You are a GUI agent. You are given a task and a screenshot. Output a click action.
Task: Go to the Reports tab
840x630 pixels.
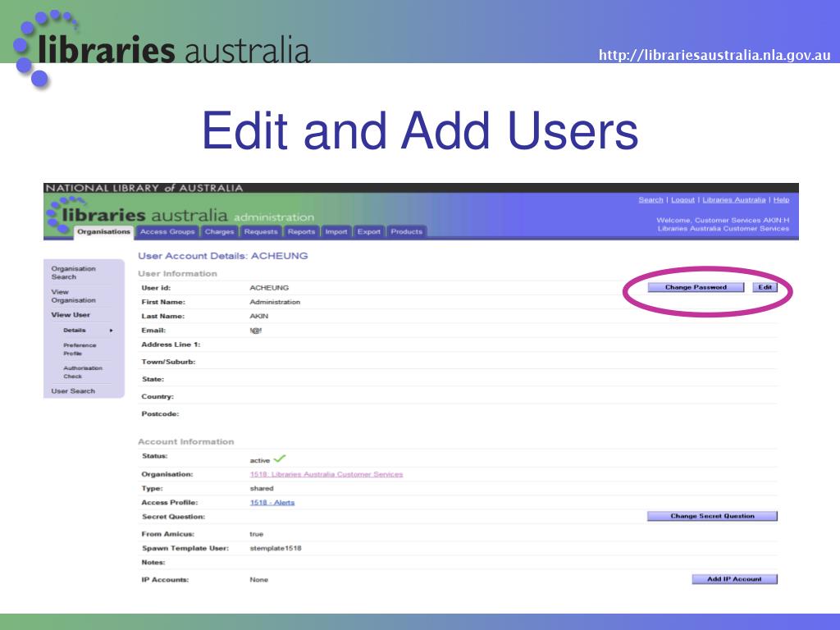(x=301, y=231)
